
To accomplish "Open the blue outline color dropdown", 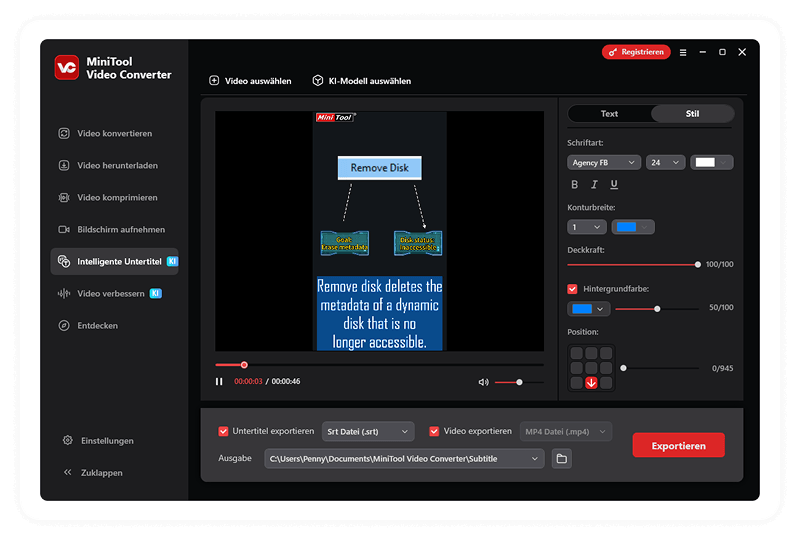I will pyautogui.click(x=633, y=227).
